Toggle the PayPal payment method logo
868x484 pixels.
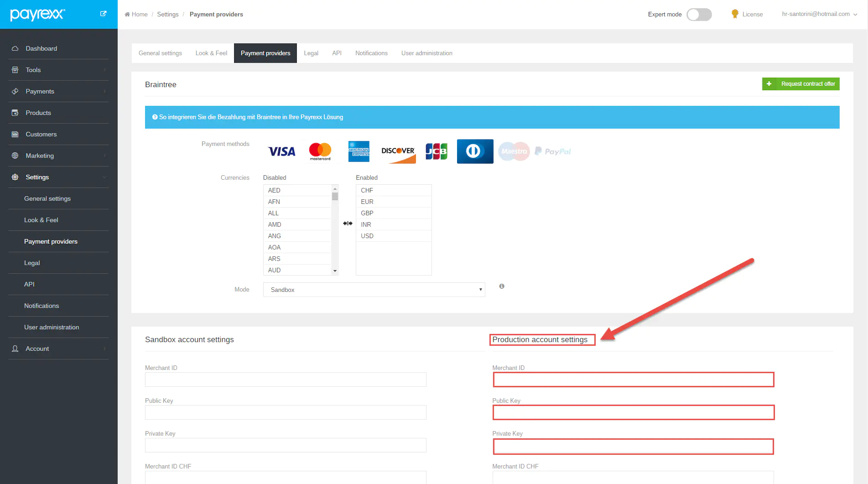pos(553,151)
